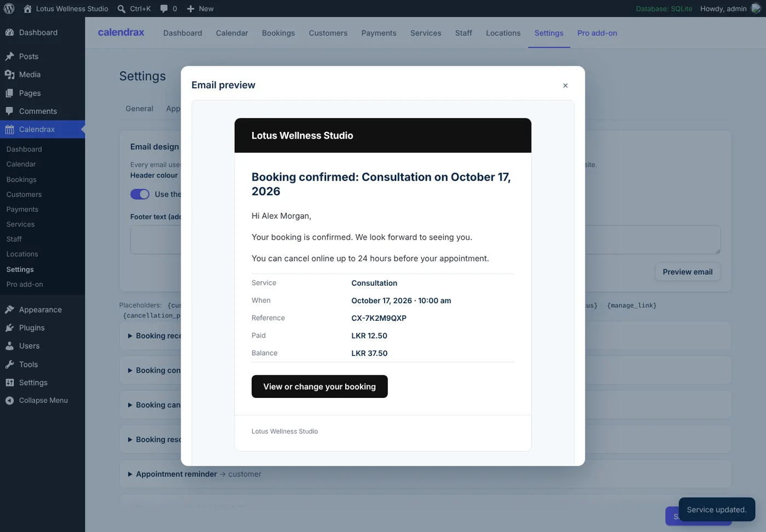Open the Staff tab in Calendrax
766x532 pixels.
click(463, 33)
